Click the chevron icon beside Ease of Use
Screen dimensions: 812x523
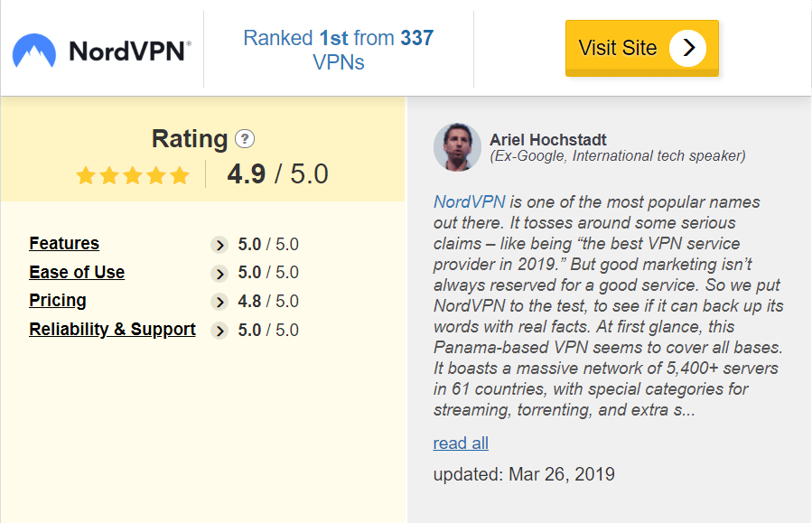[219, 273]
